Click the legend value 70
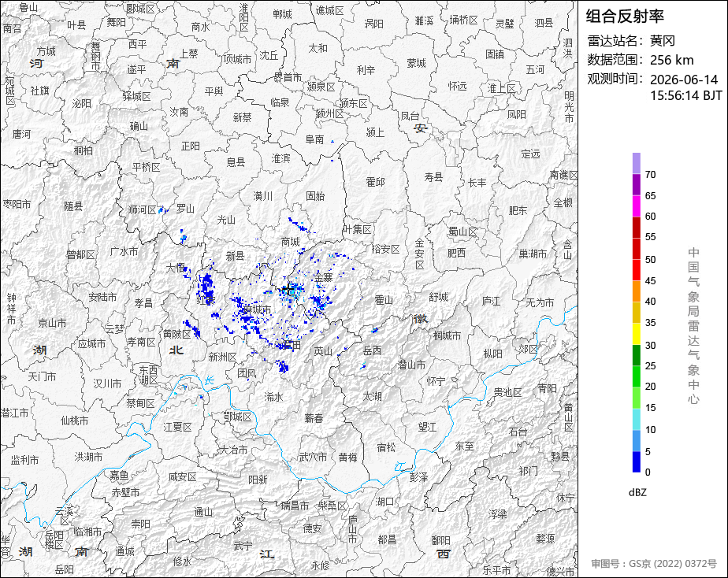Viewport: 728px width, 578px height. (651, 175)
